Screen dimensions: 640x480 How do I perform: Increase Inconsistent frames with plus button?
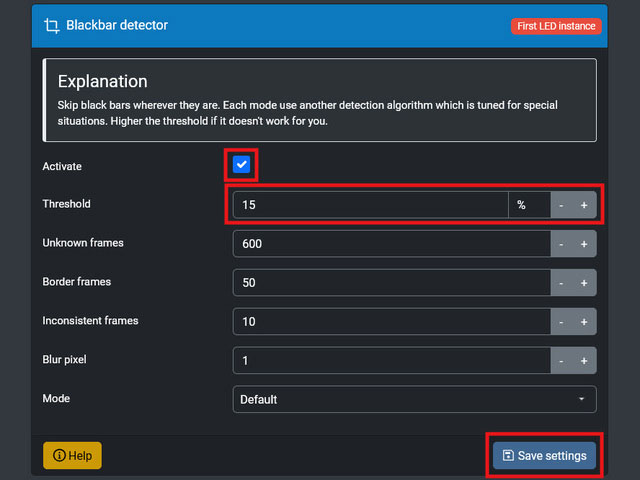584,322
